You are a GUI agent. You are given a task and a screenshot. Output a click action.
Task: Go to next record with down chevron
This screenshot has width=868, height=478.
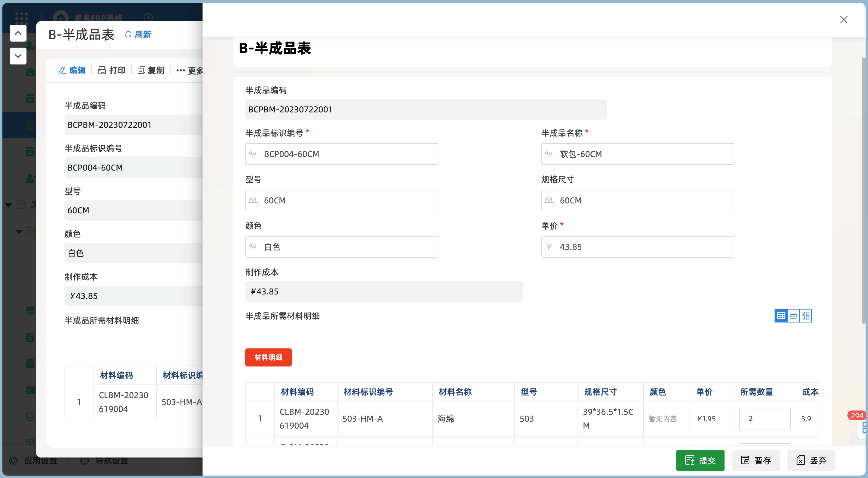click(18, 56)
